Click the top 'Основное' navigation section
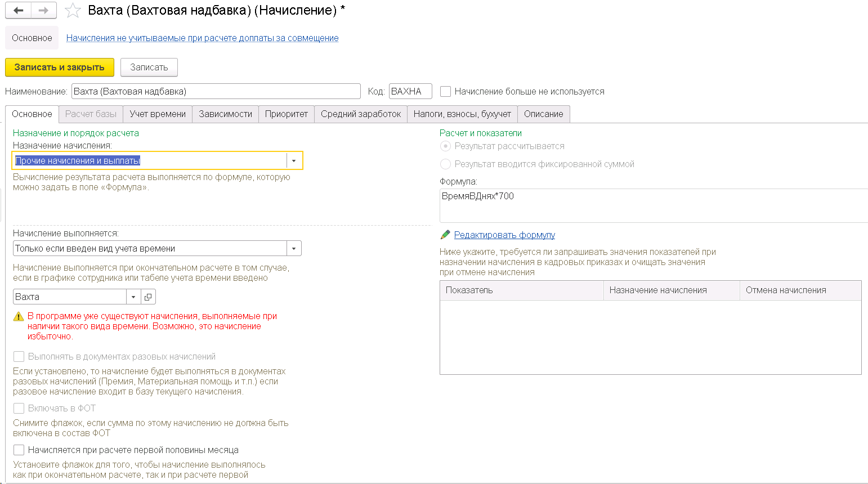The width and height of the screenshot is (868, 484). click(x=32, y=38)
